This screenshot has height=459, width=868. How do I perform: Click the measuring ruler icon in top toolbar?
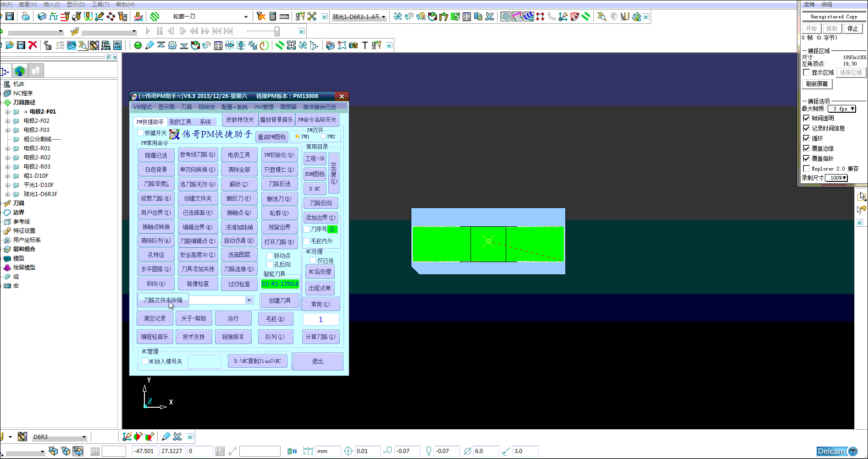(x=284, y=16)
